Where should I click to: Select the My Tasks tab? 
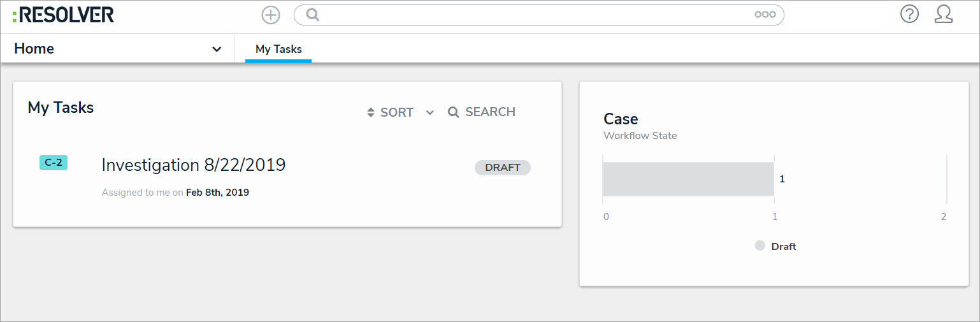tap(278, 49)
